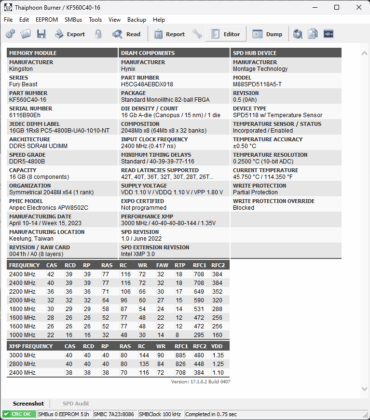Click the Completed in 0.75 sec status text
370x420 pixels.
pyautogui.click(x=211, y=414)
